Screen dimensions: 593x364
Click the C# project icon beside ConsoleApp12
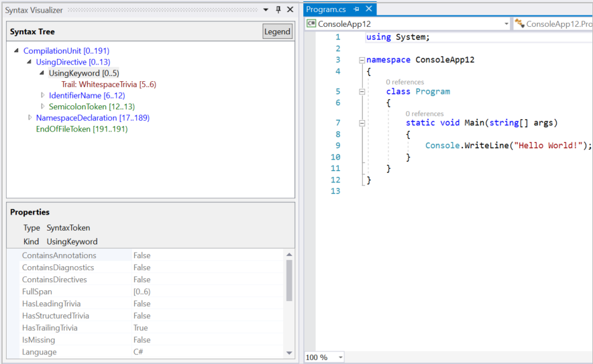pos(311,23)
